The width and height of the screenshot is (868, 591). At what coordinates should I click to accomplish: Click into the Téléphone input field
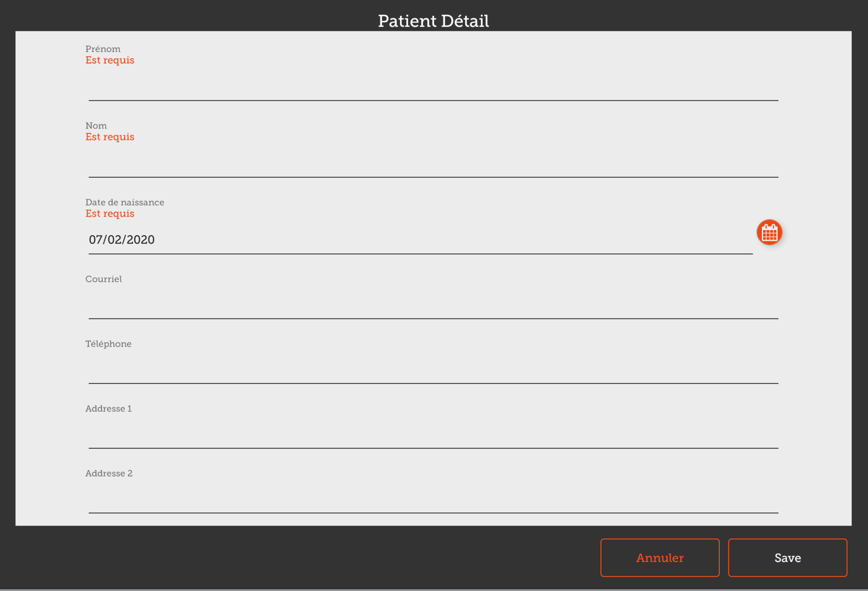[x=433, y=371]
